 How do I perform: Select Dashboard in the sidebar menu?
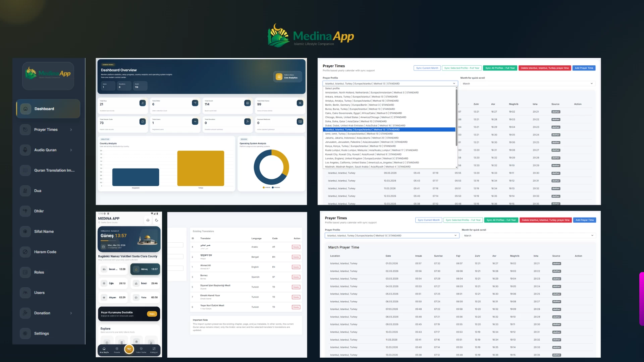pos(48,109)
